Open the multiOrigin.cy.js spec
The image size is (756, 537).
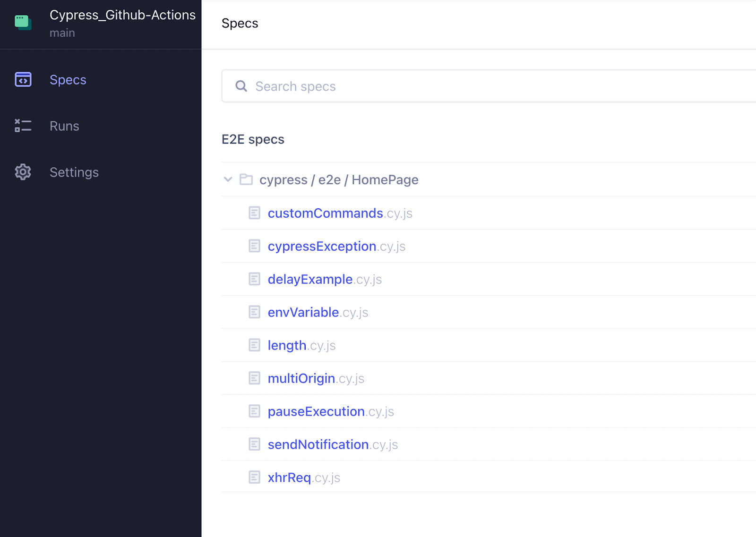[316, 379]
